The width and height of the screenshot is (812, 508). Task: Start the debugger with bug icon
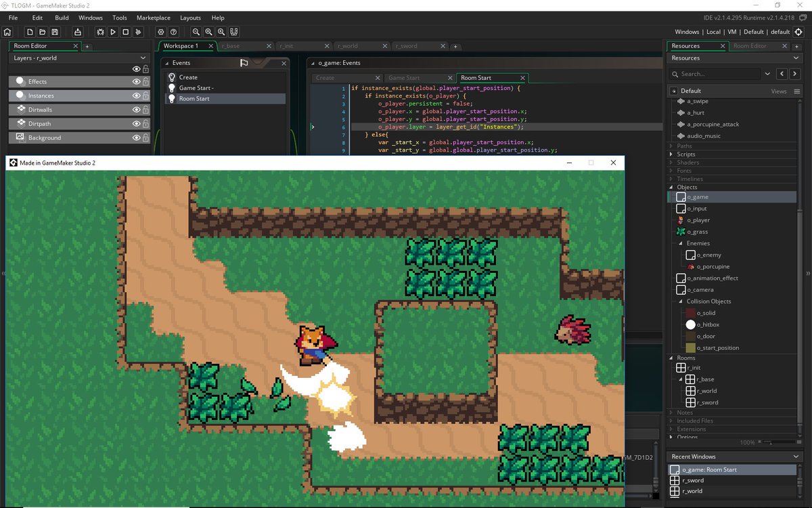pyautogui.click(x=101, y=32)
